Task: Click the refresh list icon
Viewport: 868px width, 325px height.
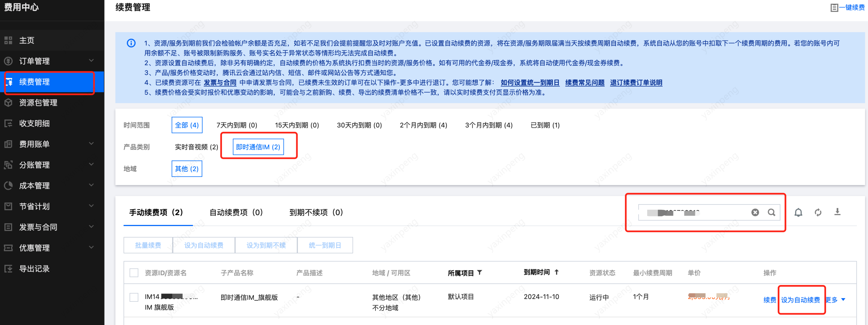Action: point(818,213)
